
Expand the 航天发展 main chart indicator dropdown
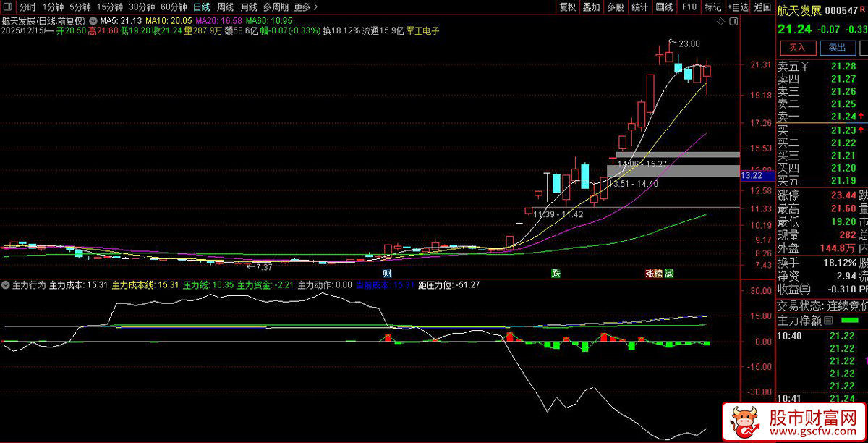93,20
